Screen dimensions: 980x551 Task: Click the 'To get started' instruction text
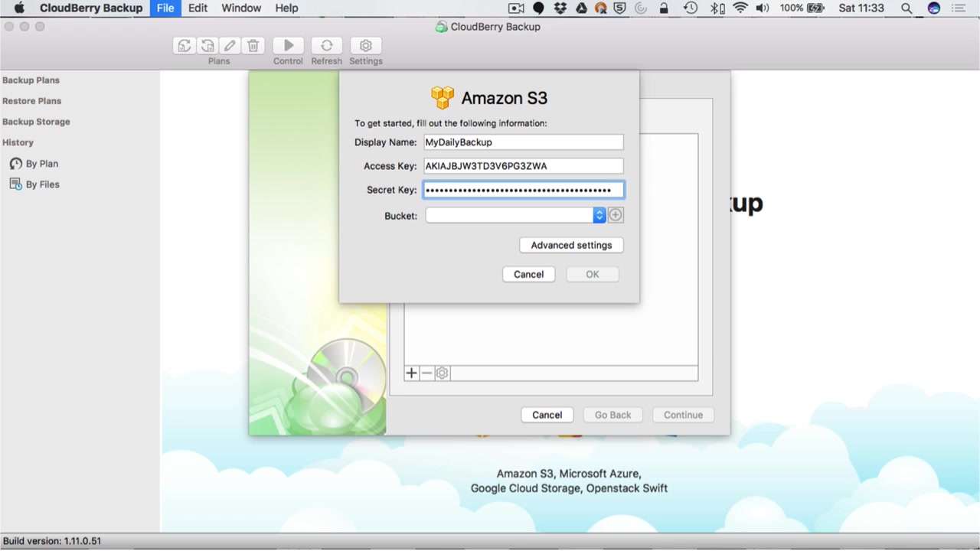pos(451,123)
